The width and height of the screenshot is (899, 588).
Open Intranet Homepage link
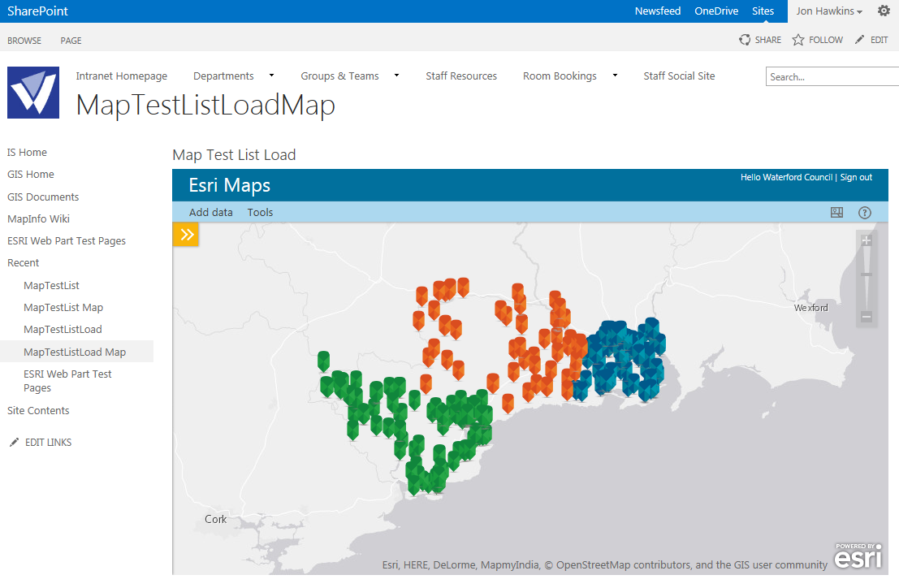pyautogui.click(x=122, y=76)
